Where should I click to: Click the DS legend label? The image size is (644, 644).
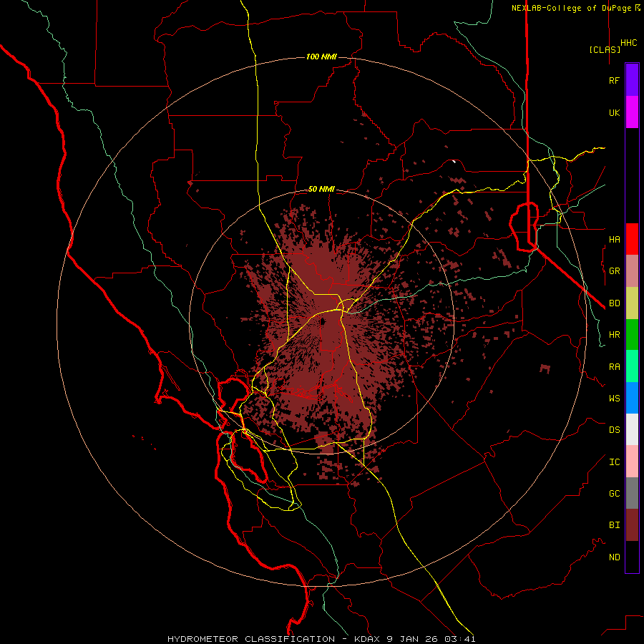coord(614,430)
